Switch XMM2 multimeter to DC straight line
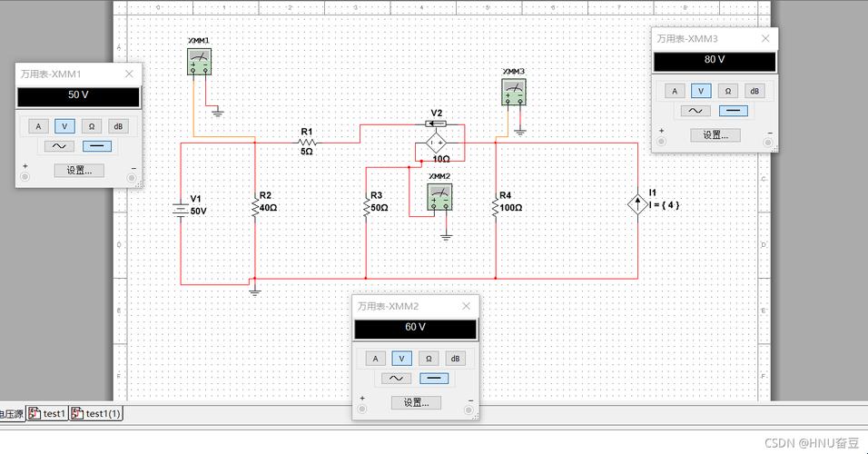Image resolution: width=868 pixels, height=454 pixels. (434, 378)
